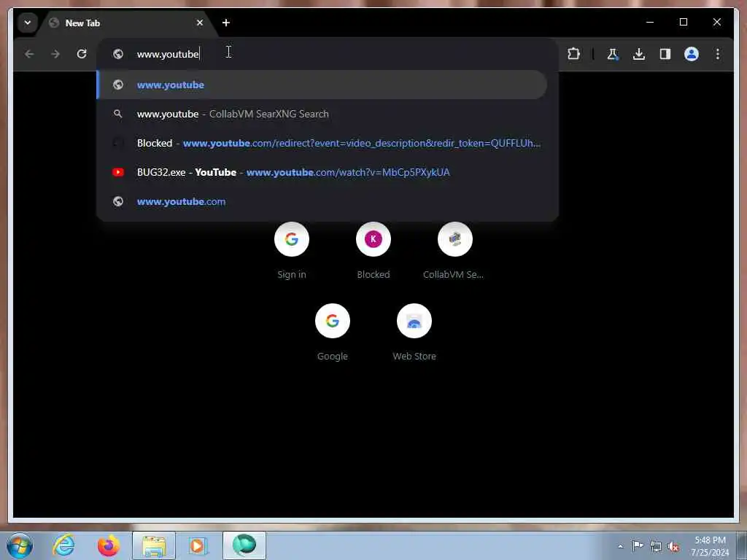This screenshot has width=747, height=560.
Task: Open the Extensions puzzle icon
Action: [573, 54]
